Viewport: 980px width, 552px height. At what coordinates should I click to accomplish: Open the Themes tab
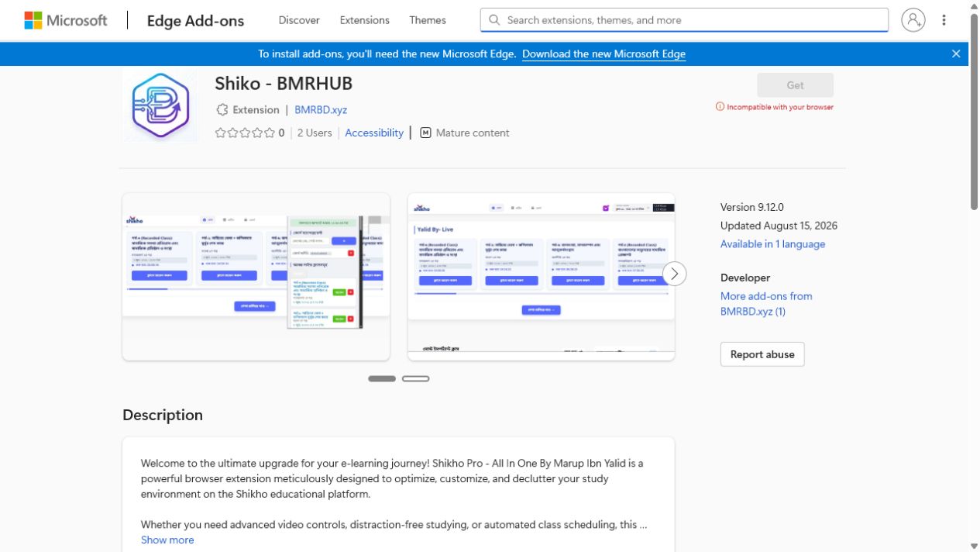pyautogui.click(x=428, y=20)
